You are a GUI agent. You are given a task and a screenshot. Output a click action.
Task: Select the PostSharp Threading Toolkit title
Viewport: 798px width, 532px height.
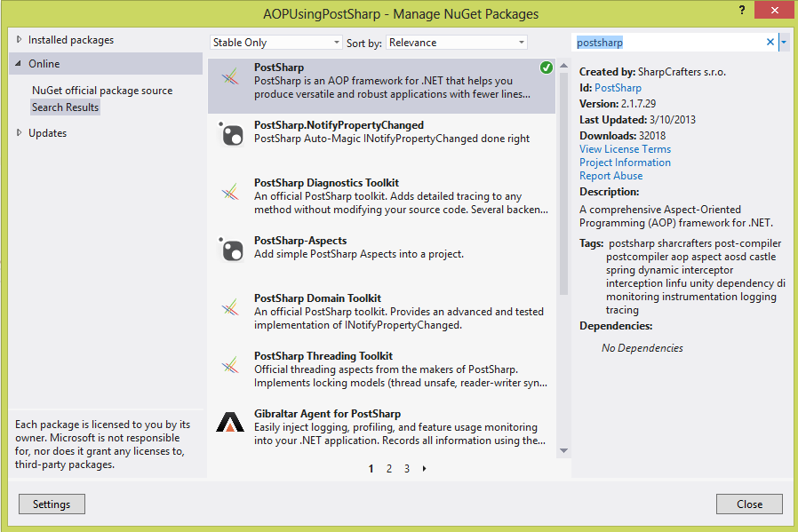pos(323,356)
